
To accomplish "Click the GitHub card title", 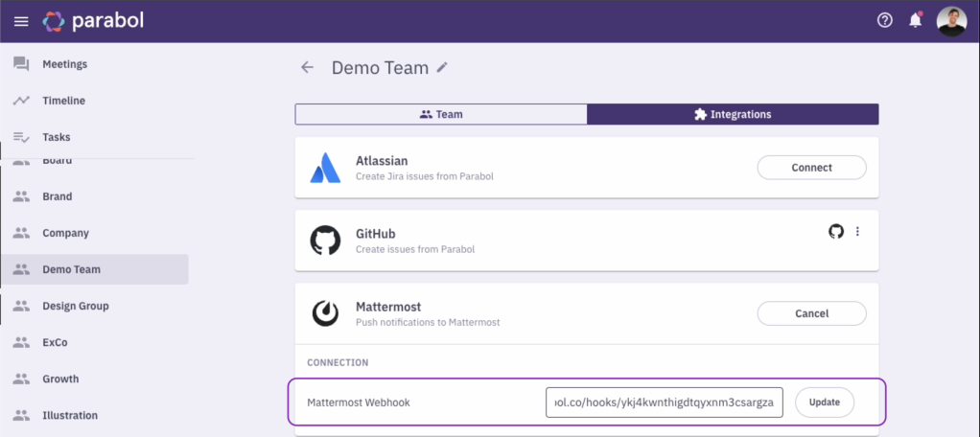I will pos(375,234).
